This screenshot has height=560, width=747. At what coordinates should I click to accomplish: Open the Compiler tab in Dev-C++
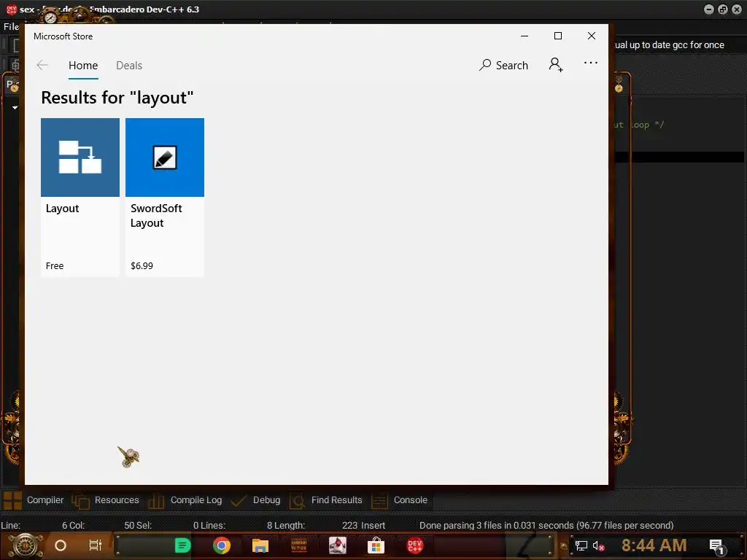34,500
